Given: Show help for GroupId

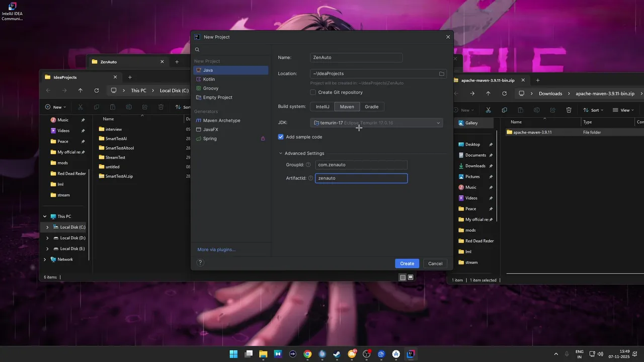Looking at the screenshot, I should coord(308,165).
